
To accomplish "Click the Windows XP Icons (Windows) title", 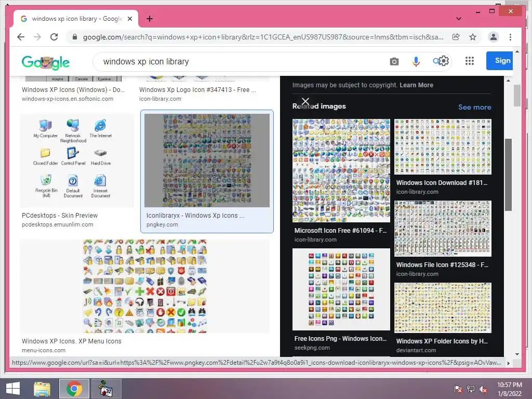I will (73, 89).
